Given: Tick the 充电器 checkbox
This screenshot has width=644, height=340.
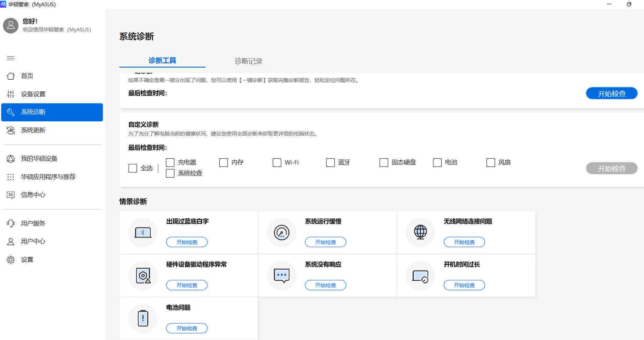Looking at the screenshot, I should click(170, 162).
